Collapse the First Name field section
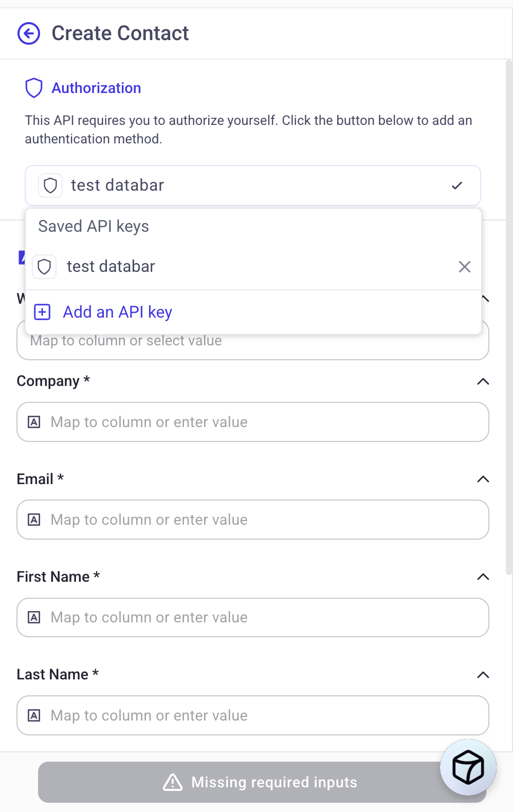The width and height of the screenshot is (513, 812). point(483,577)
